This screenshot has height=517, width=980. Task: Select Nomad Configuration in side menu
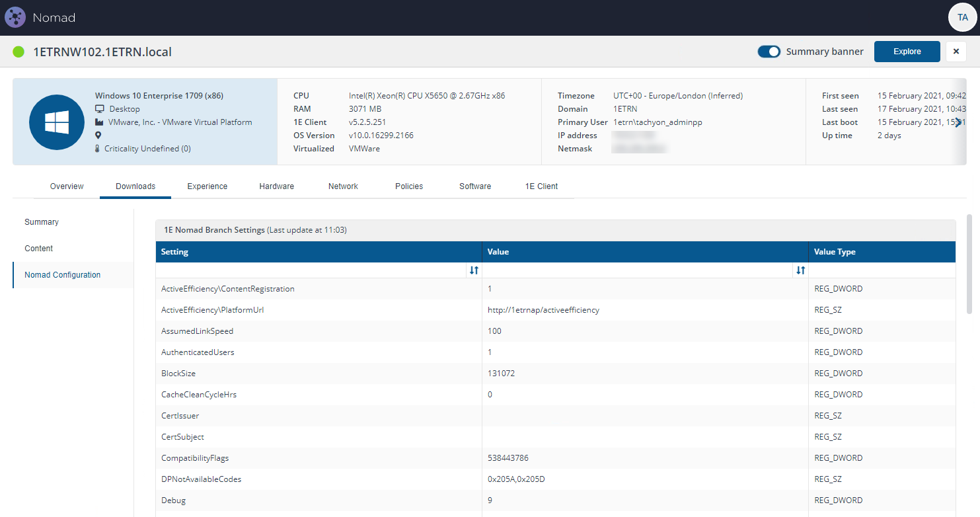[73, 275]
